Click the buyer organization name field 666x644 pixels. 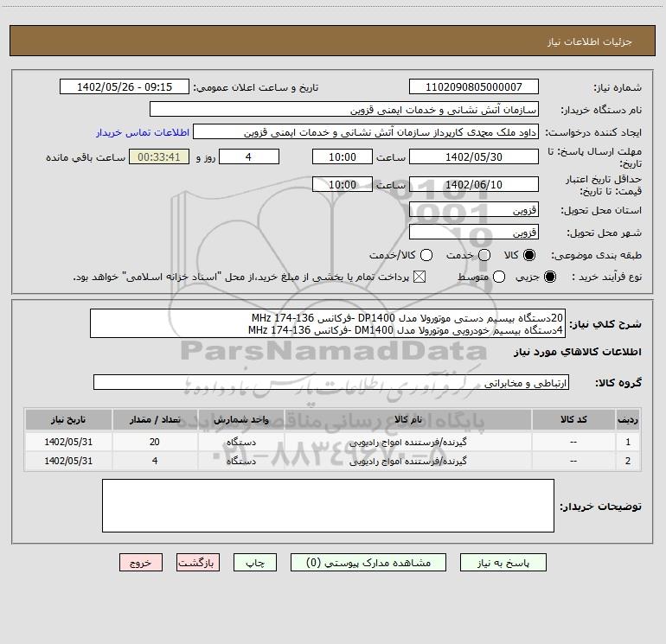344,109
